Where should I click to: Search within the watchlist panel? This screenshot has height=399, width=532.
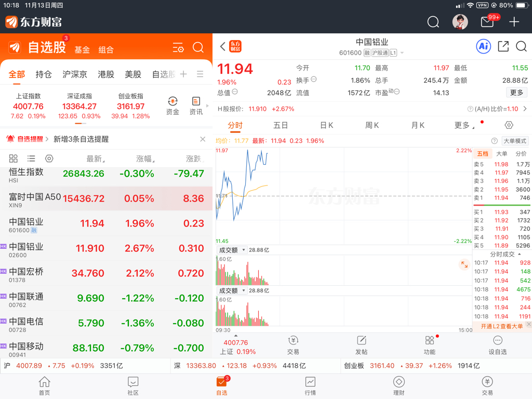click(198, 47)
